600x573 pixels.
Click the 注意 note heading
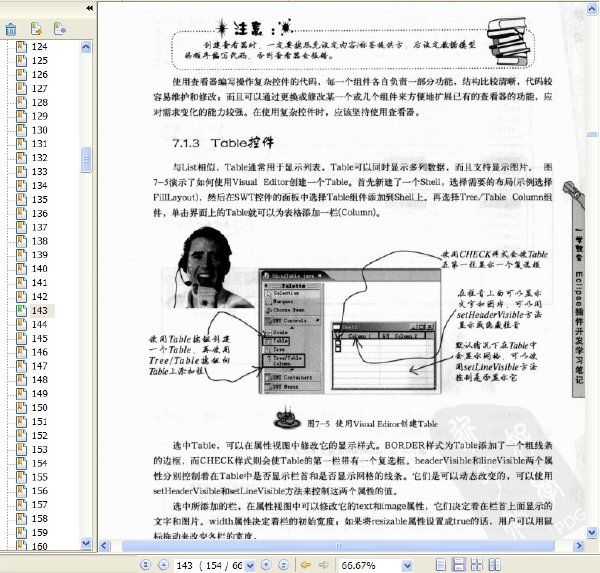pyautogui.click(x=254, y=28)
